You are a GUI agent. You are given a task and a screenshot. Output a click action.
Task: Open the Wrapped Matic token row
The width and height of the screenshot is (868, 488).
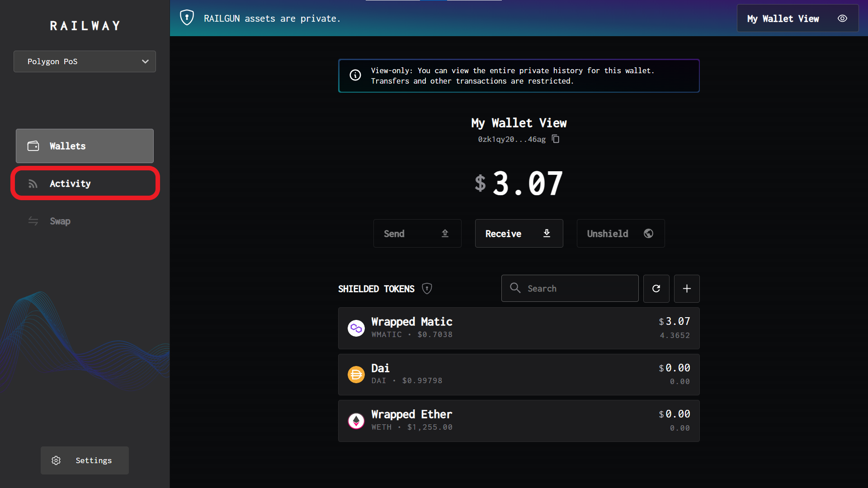[519, 328]
